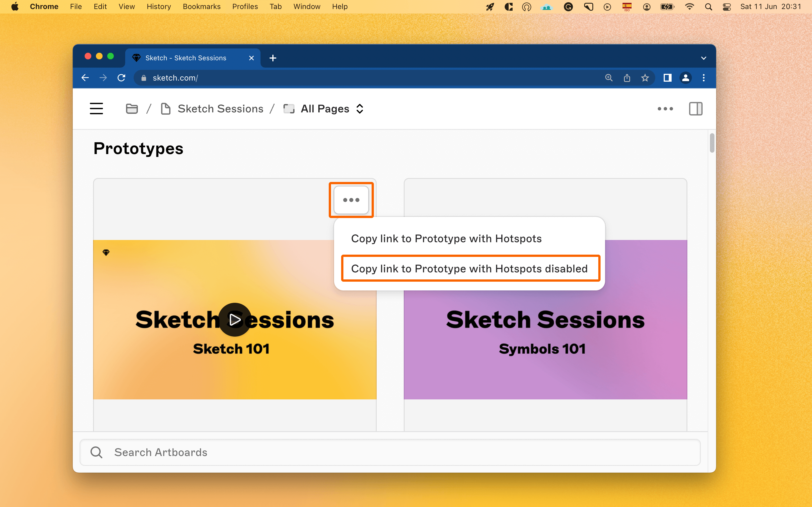Toggle the right inspector panel icon
Screen dimensions: 812x507
(696, 109)
